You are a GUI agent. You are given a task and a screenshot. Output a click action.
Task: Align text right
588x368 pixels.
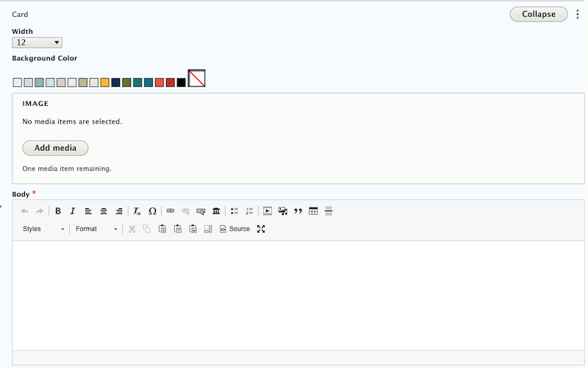(x=118, y=211)
